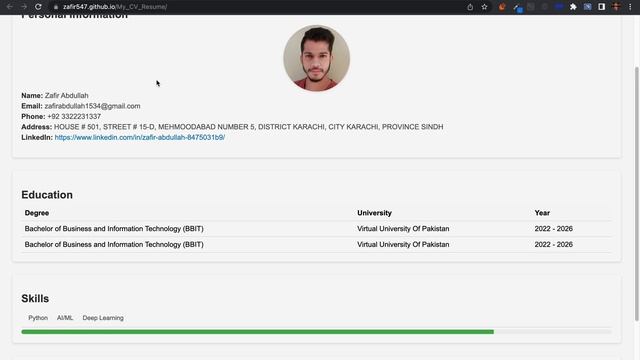Select the Deep Learning skill tag

click(103, 318)
